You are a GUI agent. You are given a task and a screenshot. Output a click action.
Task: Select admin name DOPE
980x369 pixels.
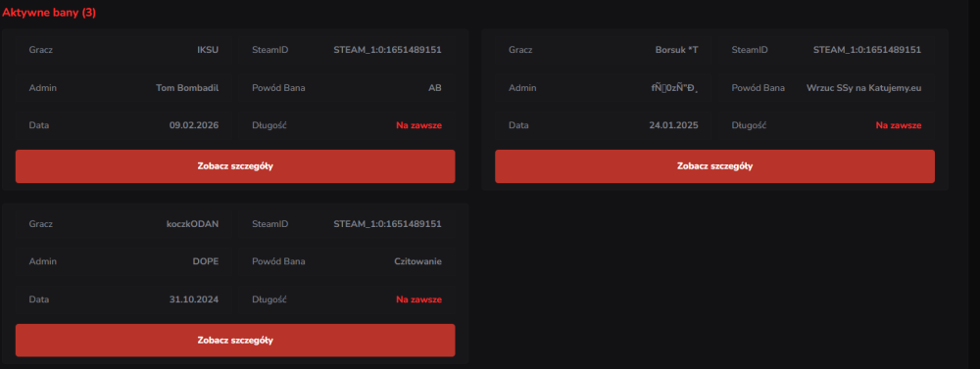coord(206,261)
